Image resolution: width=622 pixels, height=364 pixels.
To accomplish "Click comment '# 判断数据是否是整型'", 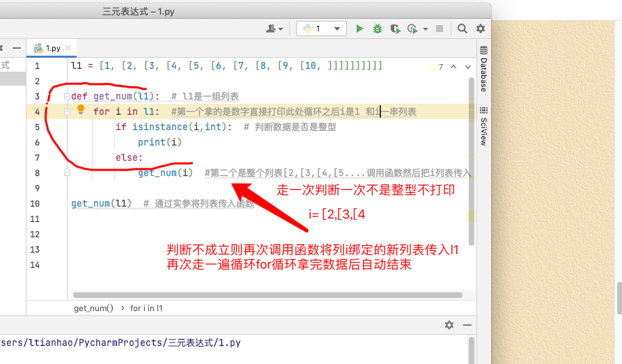I will coord(290,127).
